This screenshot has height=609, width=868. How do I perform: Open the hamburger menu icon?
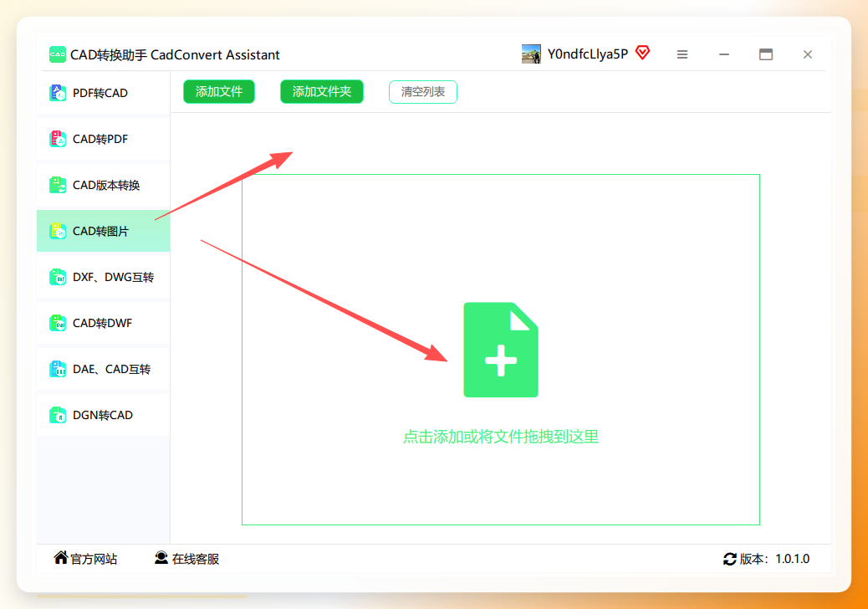pyautogui.click(x=682, y=54)
